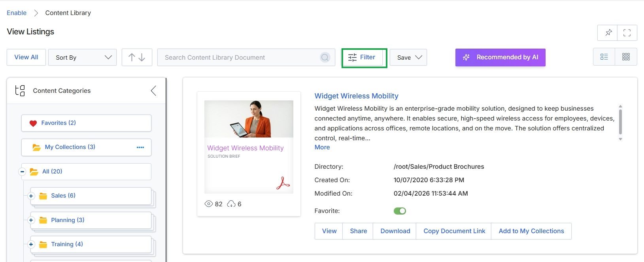Click the Download button
644x262 pixels.
pos(395,231)
